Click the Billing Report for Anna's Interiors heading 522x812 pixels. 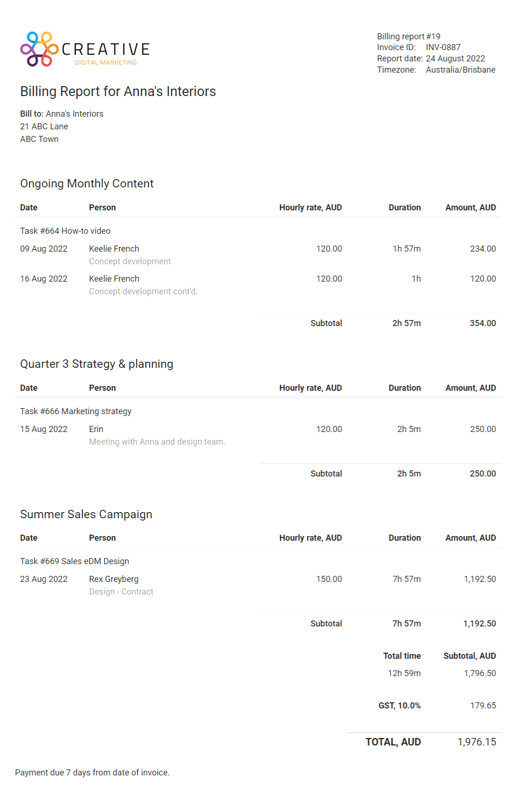coord(118,91)
